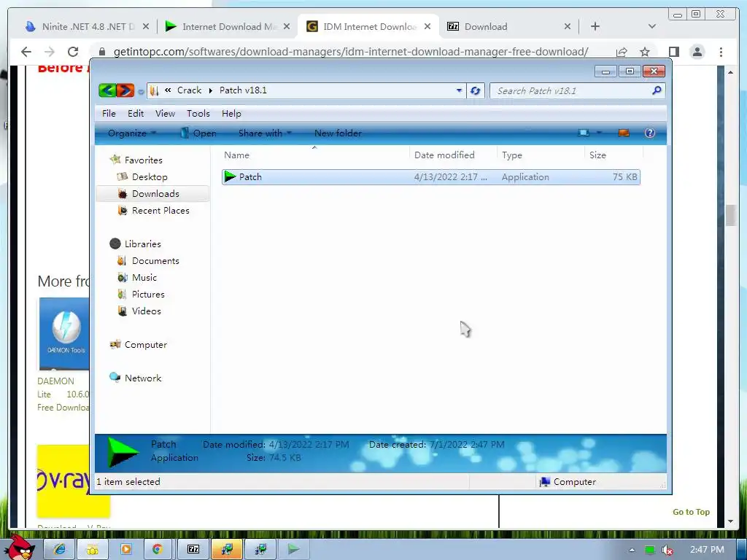Click the Angry Birds Start button
This screenshot has height=560, width=747.
click(x=20, y=548)
